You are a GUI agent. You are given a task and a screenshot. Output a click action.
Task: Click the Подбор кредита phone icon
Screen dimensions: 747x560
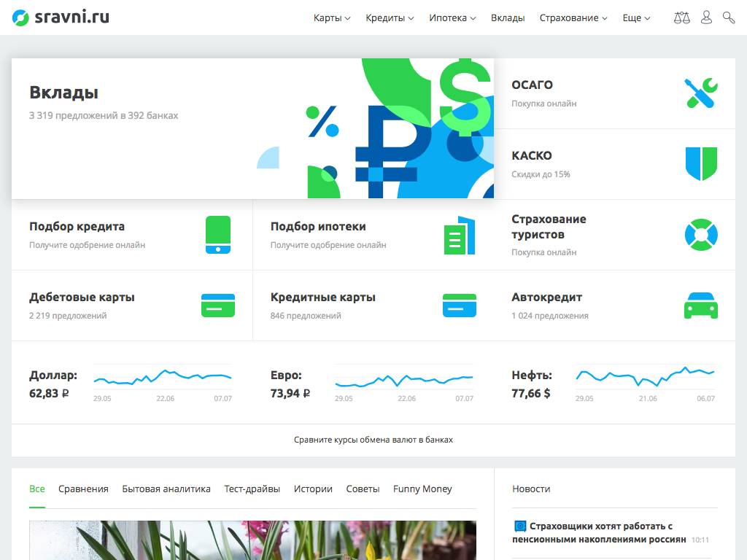point(218,235)
